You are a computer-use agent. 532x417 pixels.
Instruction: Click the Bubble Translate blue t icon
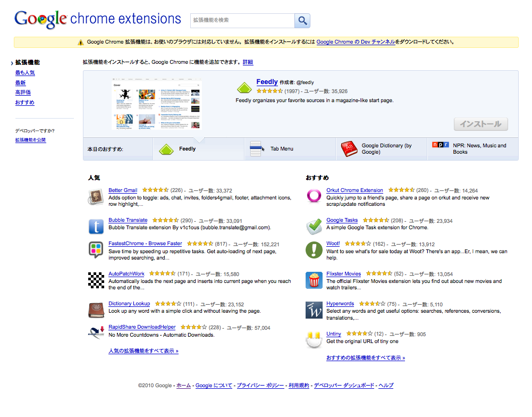[x=96, y=227]
